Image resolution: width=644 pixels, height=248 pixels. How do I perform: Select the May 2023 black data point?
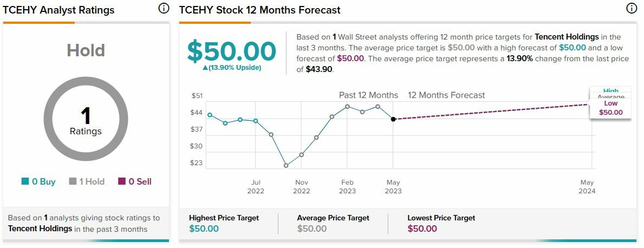point(393,119)
